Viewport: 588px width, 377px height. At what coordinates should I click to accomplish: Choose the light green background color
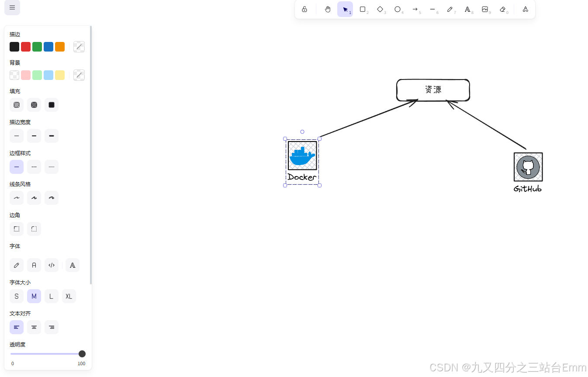click(37, 75)
